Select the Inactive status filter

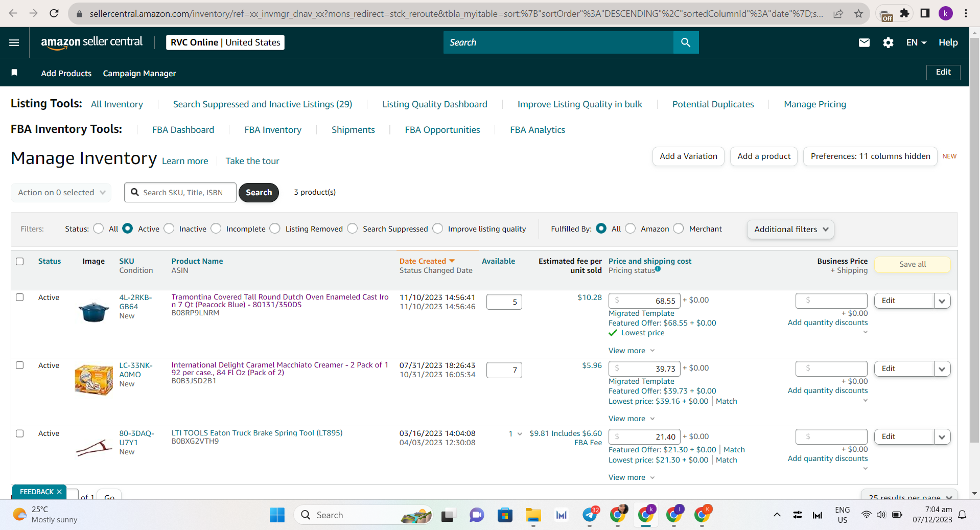[x=169, y=228]
